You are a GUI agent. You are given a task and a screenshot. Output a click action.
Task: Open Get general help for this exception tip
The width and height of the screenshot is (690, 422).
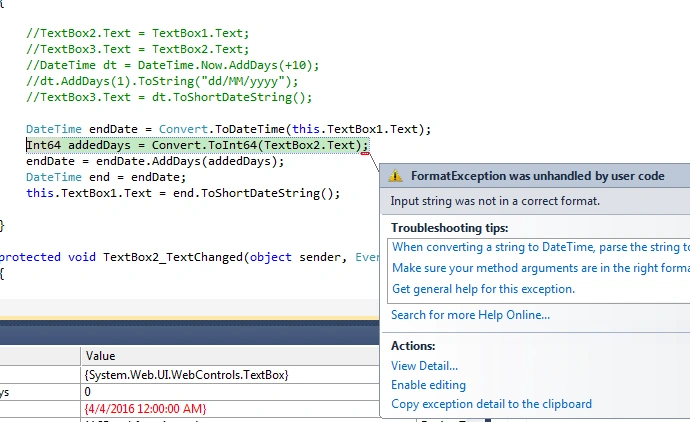[483, 289]
